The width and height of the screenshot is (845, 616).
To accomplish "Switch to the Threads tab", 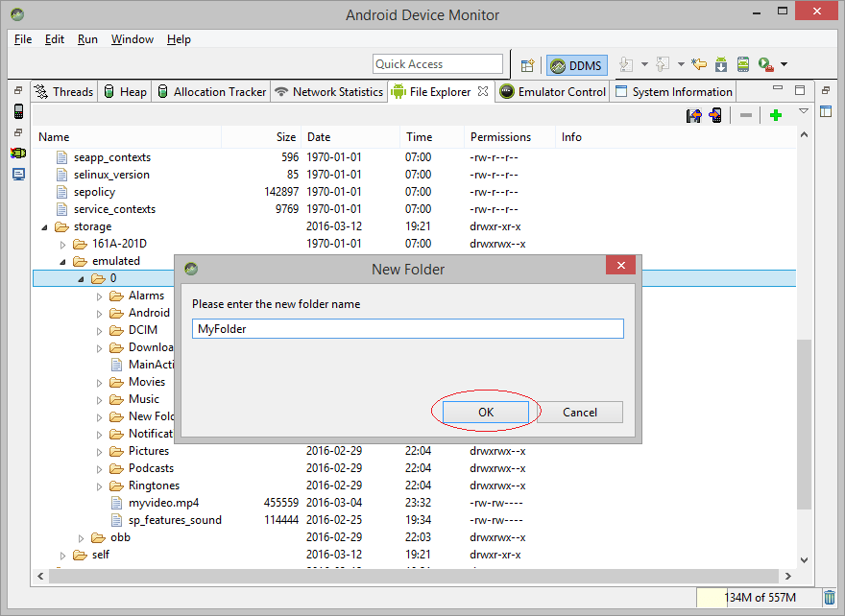I will click(x=64, y=91).
